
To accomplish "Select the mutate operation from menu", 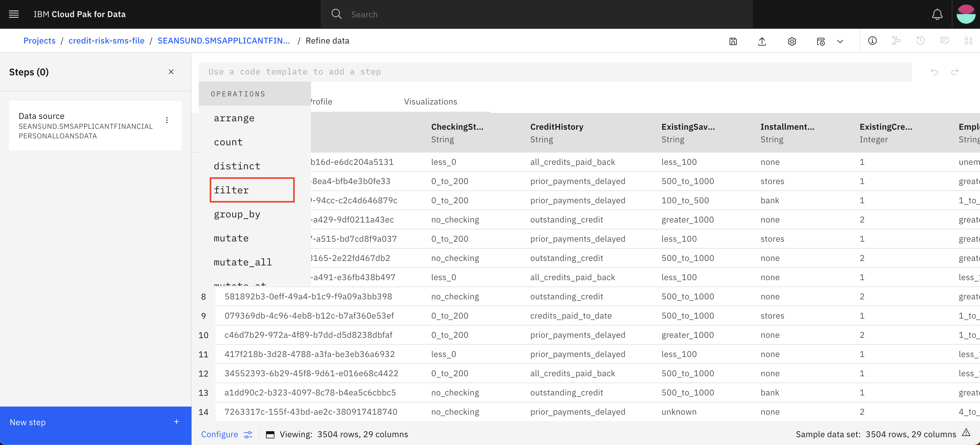I will pyautogui.click(x=231, y=238).
